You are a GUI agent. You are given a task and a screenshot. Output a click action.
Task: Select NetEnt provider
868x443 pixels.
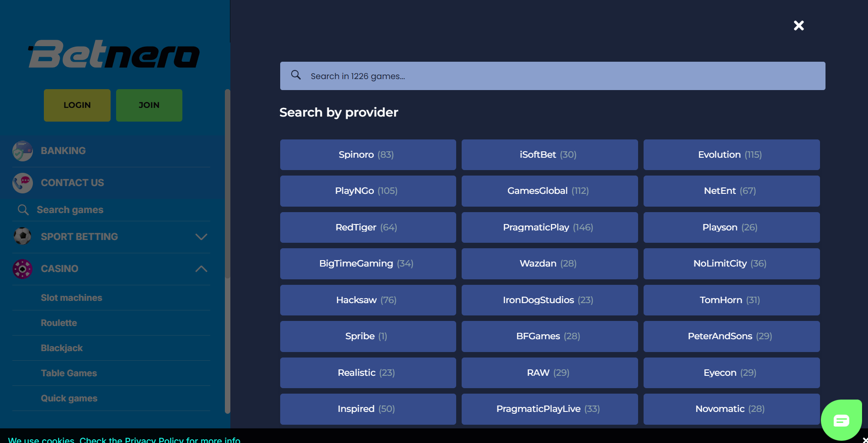tap(731, 191)
